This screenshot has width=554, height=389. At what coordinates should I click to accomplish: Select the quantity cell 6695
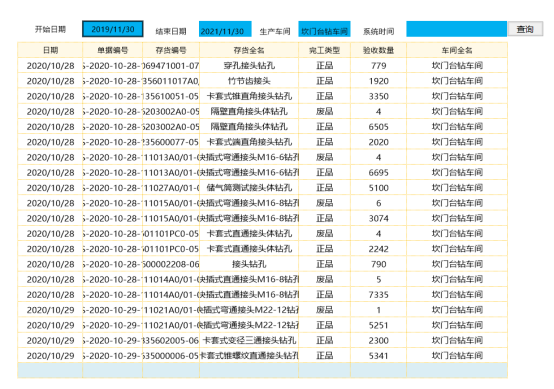378,172
